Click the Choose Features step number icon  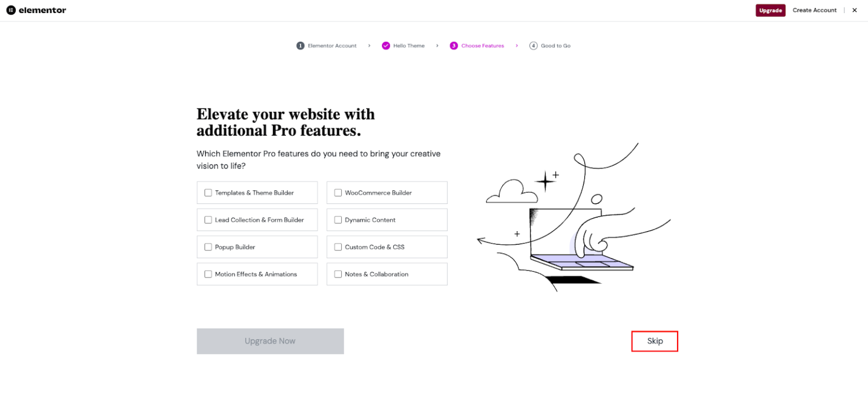[x=454, y=45]
